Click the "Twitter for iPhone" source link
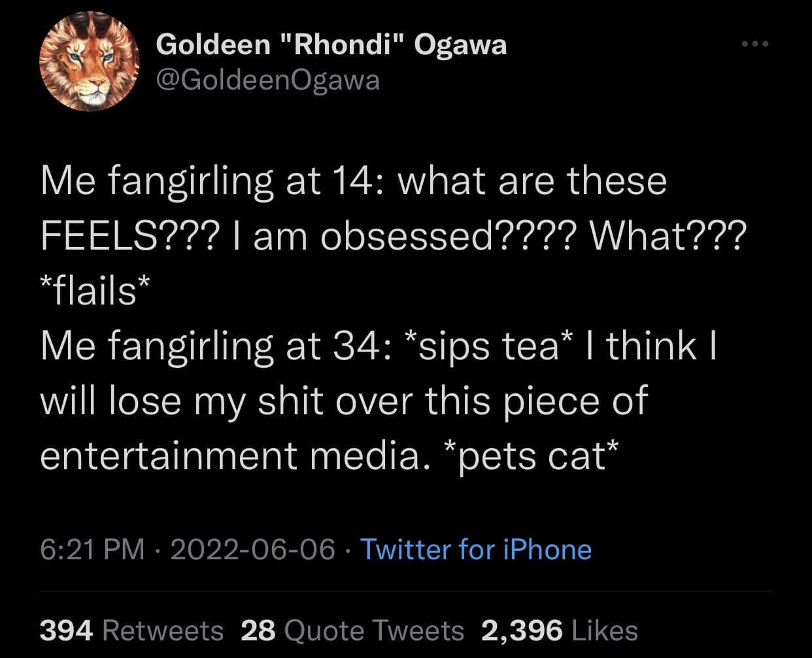Screen dimensions: 812x658 coord(475,549)
